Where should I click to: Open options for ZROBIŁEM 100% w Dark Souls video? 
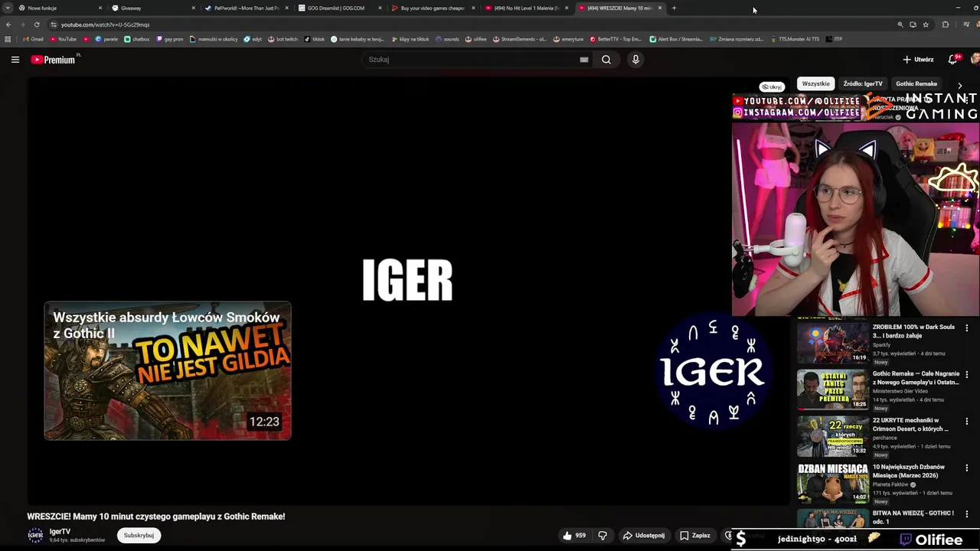tap(966, 328)
